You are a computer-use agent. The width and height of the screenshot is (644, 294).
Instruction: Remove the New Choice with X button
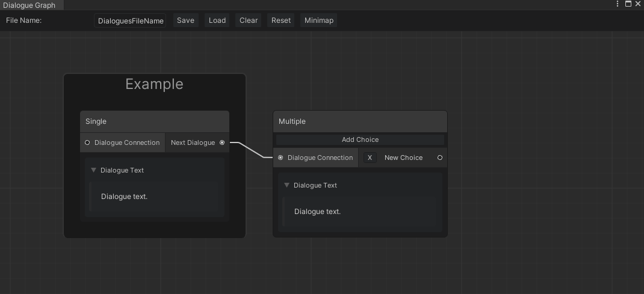370,158
